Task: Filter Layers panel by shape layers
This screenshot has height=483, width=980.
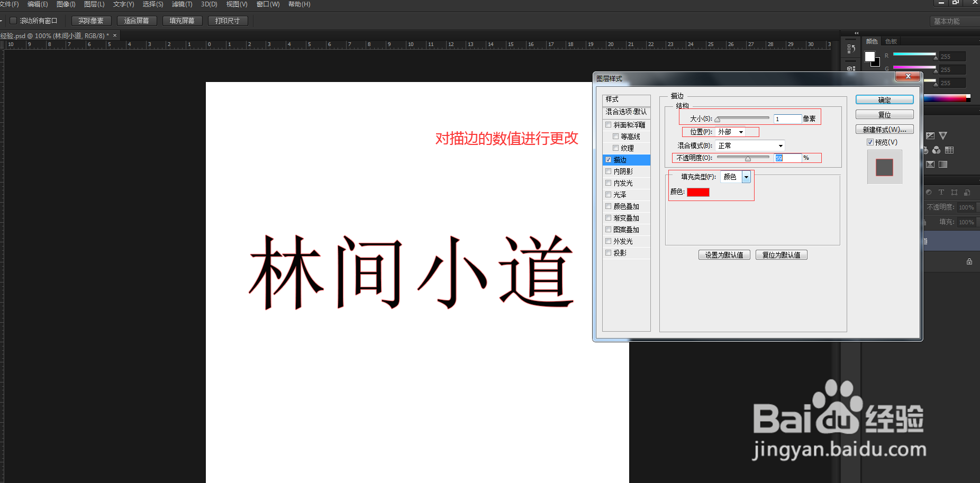Action: click(955, 192)
